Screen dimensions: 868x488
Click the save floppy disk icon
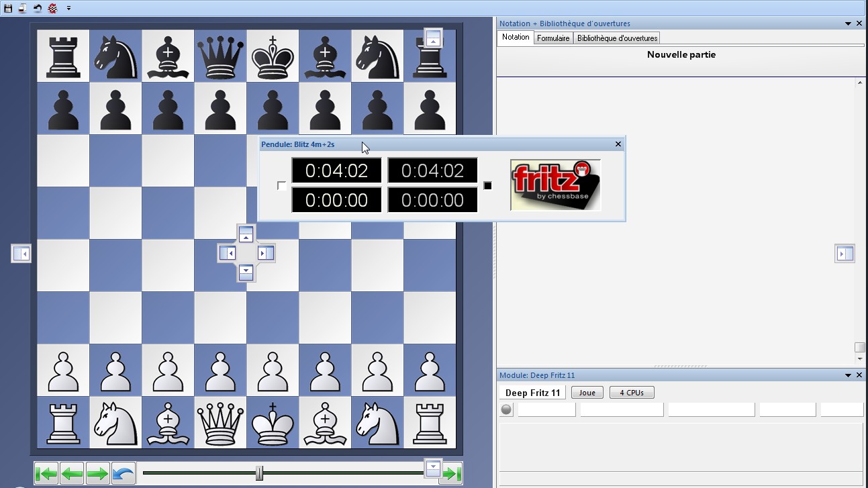8,8
